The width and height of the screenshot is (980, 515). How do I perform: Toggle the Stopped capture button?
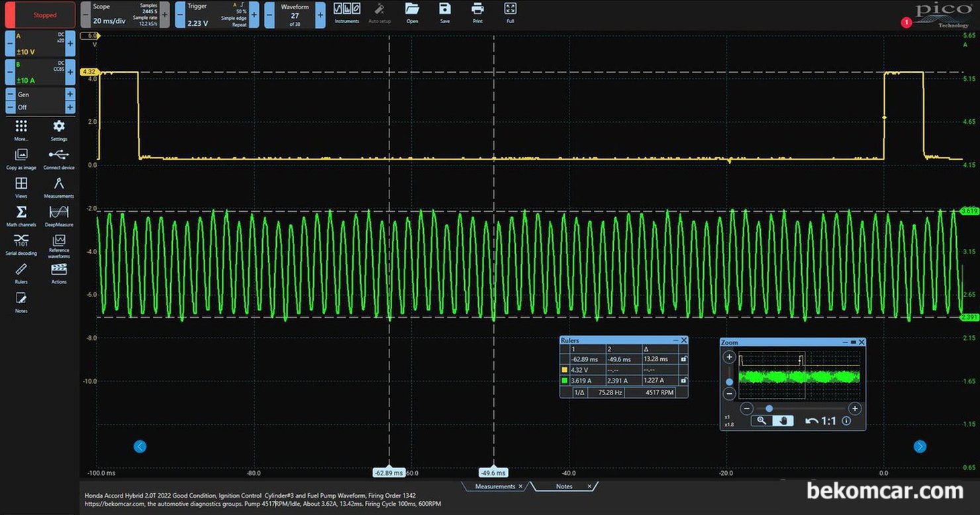[40, 15]
